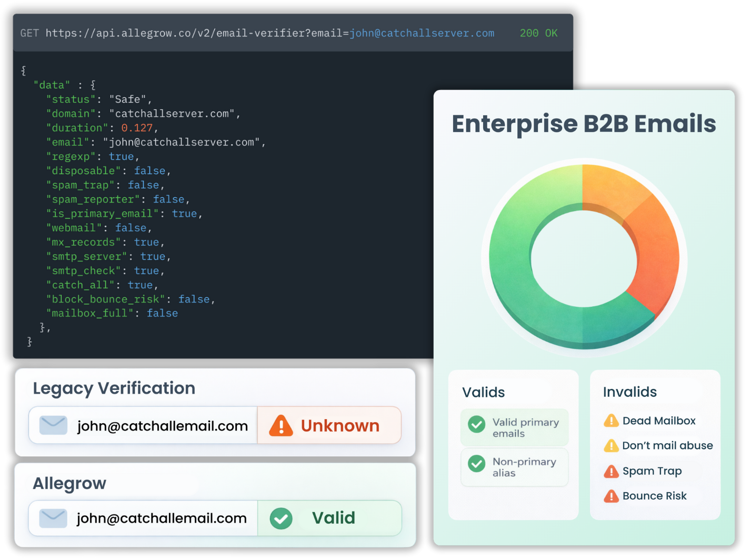Click the 200 OK status text

(538, 33)
